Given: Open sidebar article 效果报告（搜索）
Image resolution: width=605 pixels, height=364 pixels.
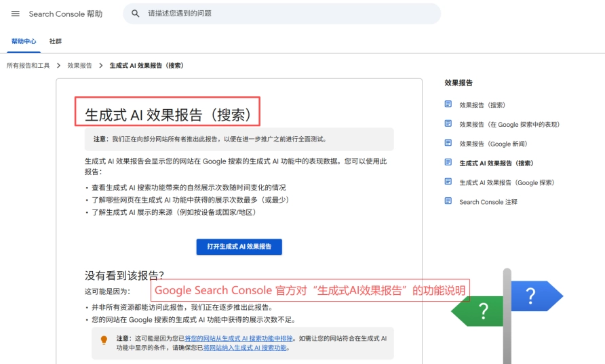Looking at the screenshot, I should (x=482, y=105).
